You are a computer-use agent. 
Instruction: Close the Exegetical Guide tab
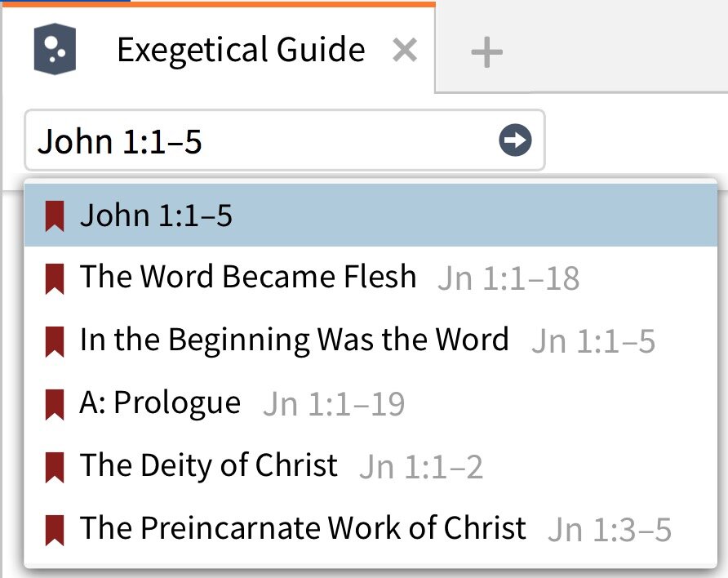click(405, 51)
